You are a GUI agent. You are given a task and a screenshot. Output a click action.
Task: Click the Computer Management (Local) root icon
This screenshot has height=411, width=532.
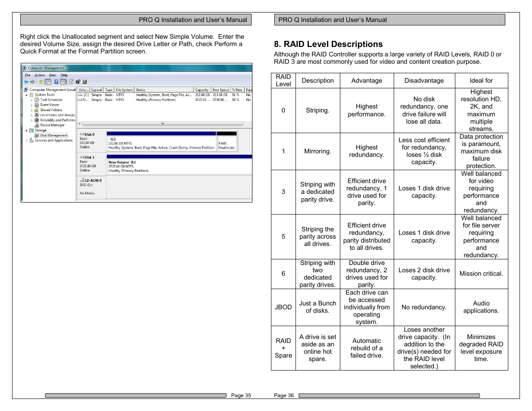pyautogui.click(x=26, y=90)
